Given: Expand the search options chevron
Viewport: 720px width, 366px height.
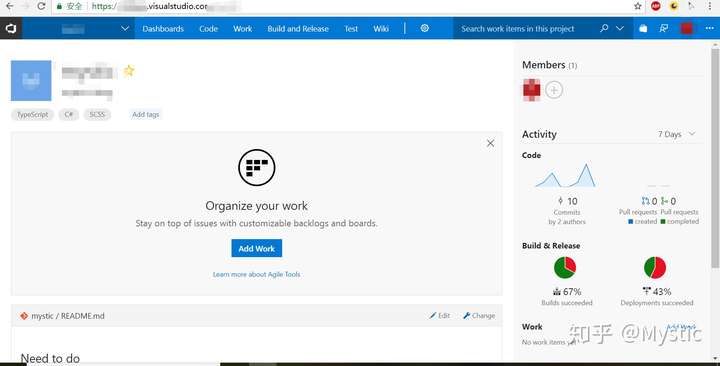Looking at the screenshot, I should click(620, 28).
